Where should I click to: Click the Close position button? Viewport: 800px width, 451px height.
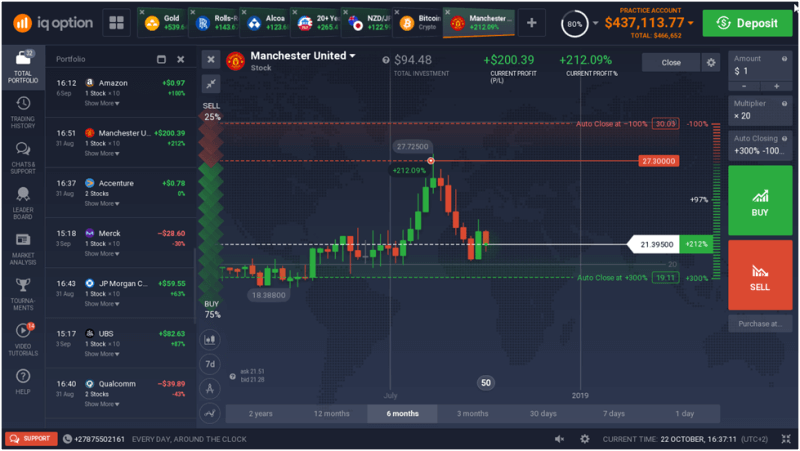click(671, 62)
